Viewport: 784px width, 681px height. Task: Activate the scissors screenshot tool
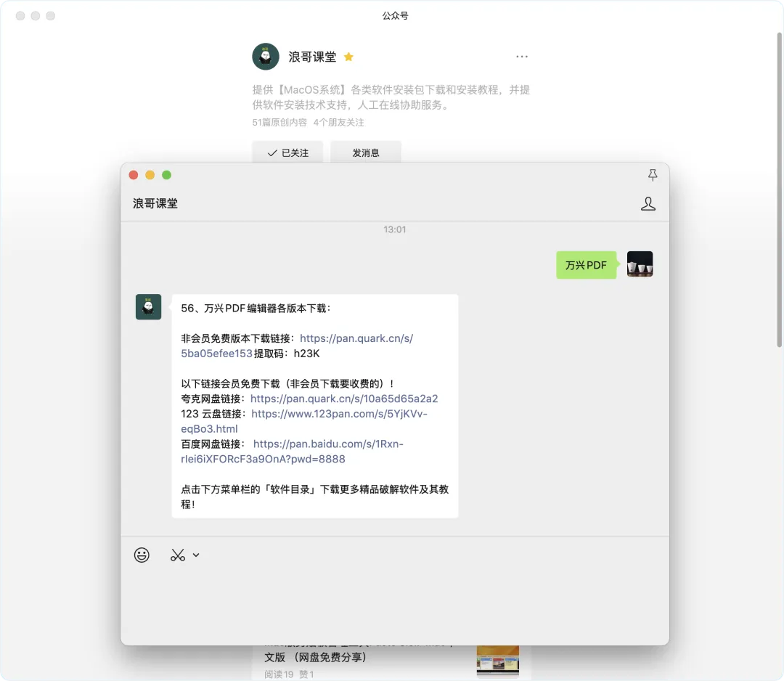(x=178, y=555)
